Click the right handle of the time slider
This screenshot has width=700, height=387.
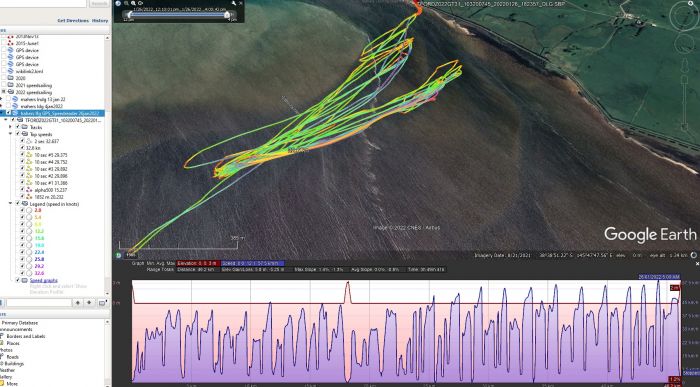[x=227, y=15]
